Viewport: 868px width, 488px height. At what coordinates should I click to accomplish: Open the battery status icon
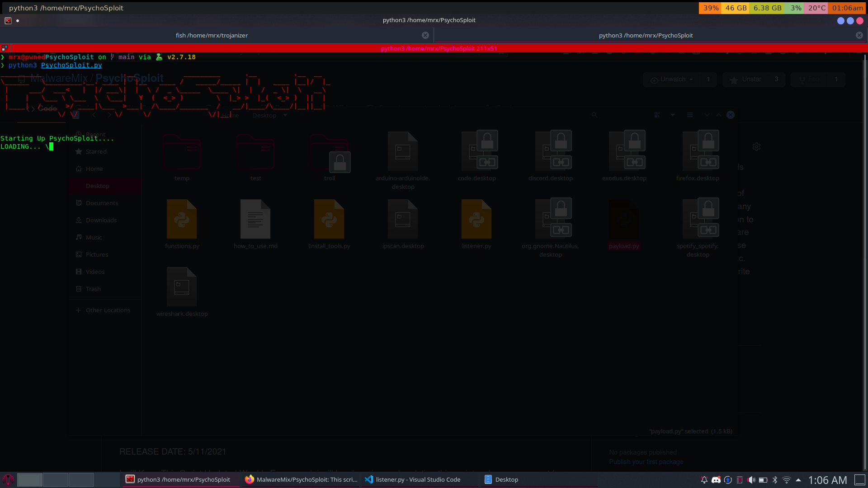(x=763, y=480)
